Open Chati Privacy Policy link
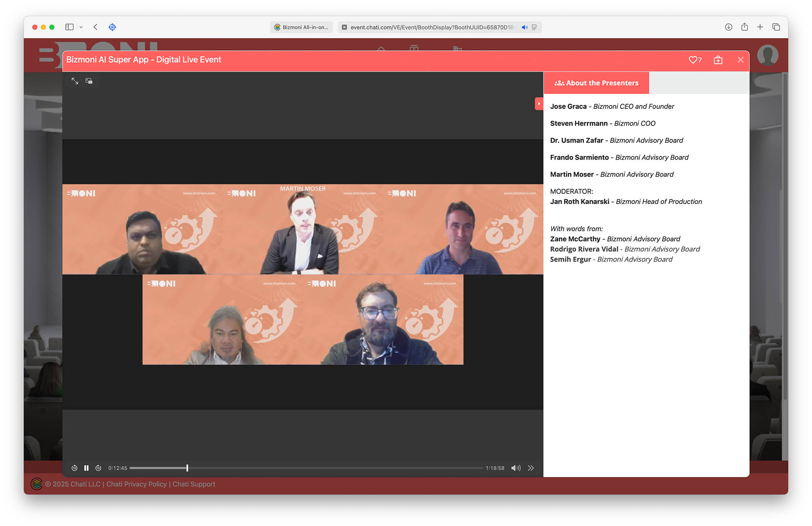 click(136, 484)
